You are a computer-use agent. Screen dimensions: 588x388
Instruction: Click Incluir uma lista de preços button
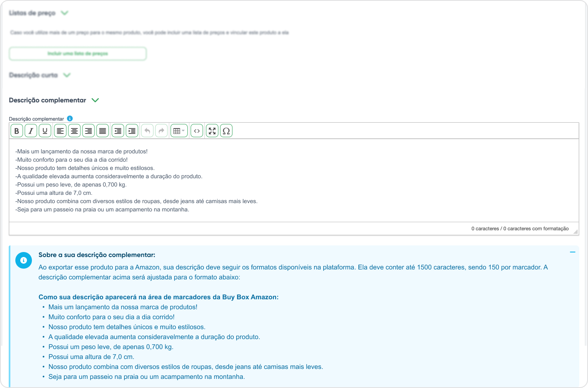click(x=78, y=53)
